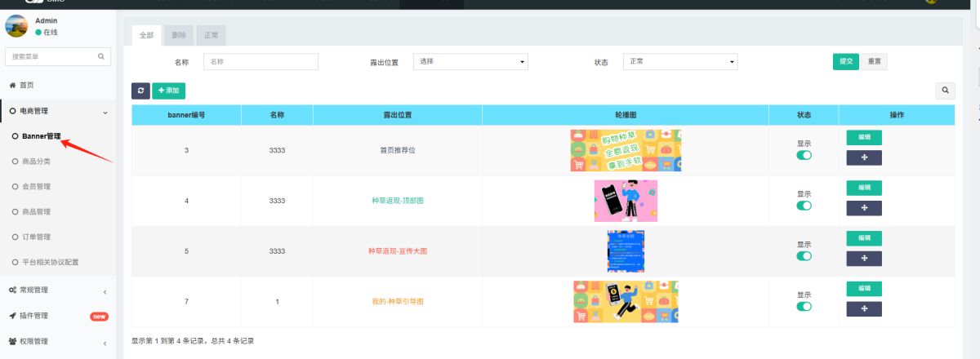Viewport: 980px width, 359px height.
Task: Click banner 3 carousel image thumbnail
Action: (626, 150)
